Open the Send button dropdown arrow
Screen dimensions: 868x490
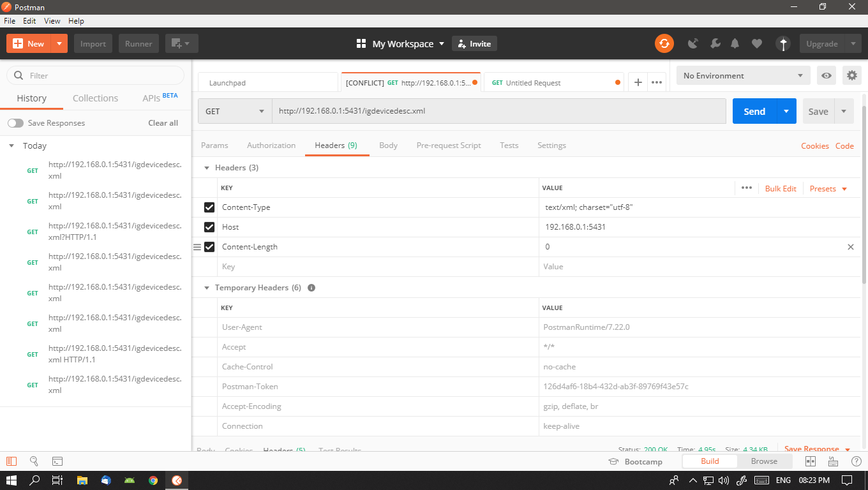(786, 111)
